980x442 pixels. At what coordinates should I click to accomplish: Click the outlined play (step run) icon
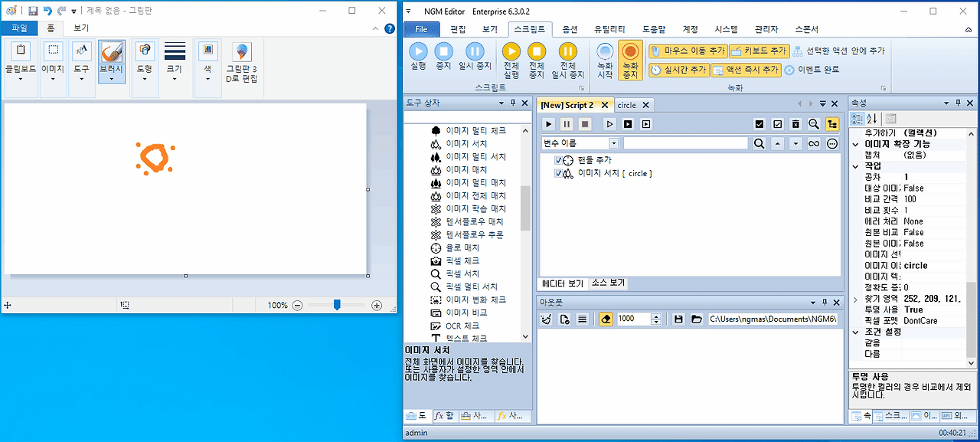coord(609,124)
